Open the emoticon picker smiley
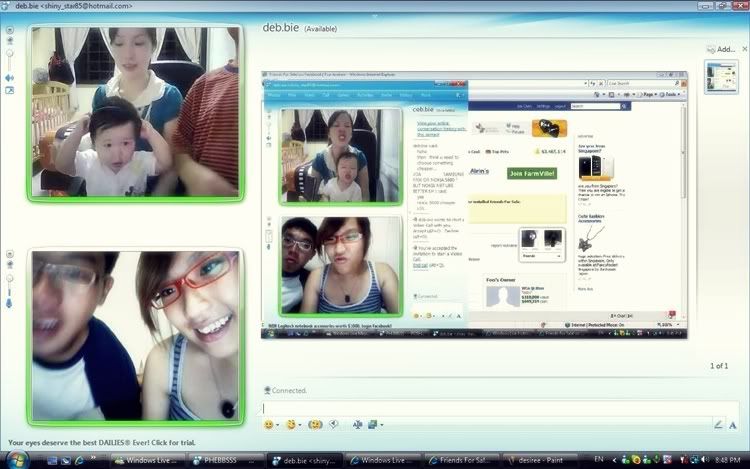 point(269,425)
